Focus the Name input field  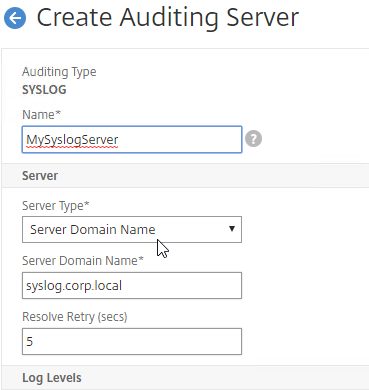132,139
